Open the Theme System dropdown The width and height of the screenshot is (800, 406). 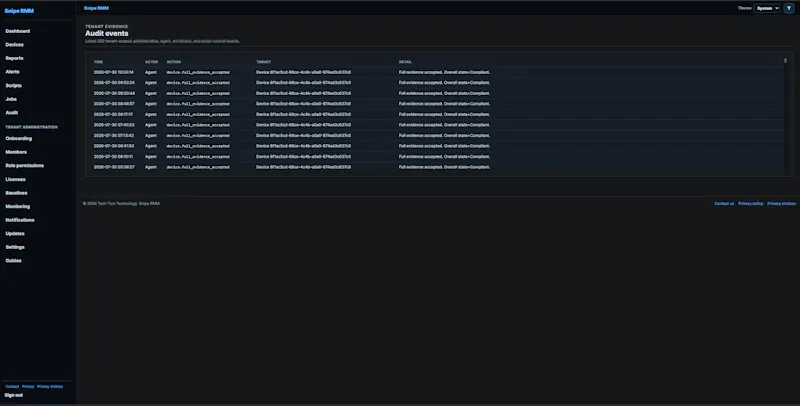[x=767, y=8]
